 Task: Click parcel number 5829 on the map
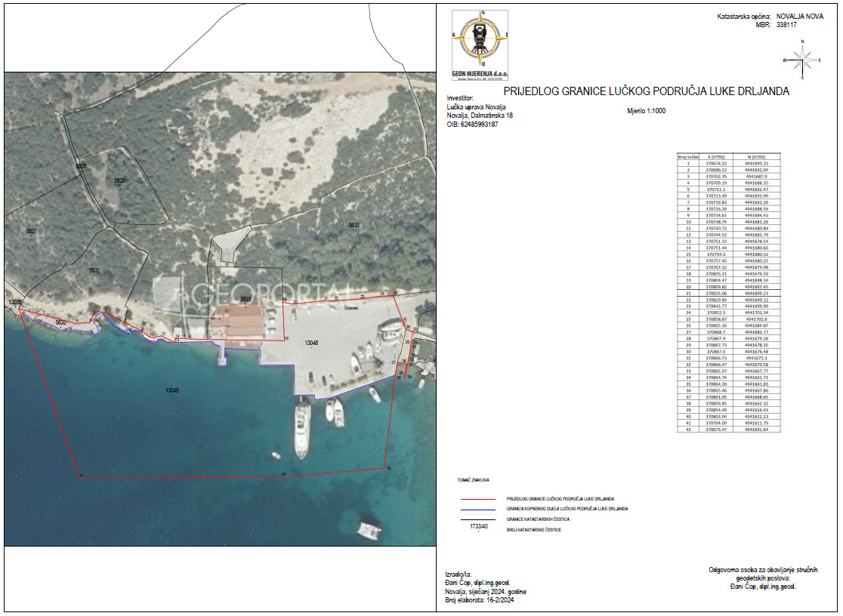pos(119,180)
